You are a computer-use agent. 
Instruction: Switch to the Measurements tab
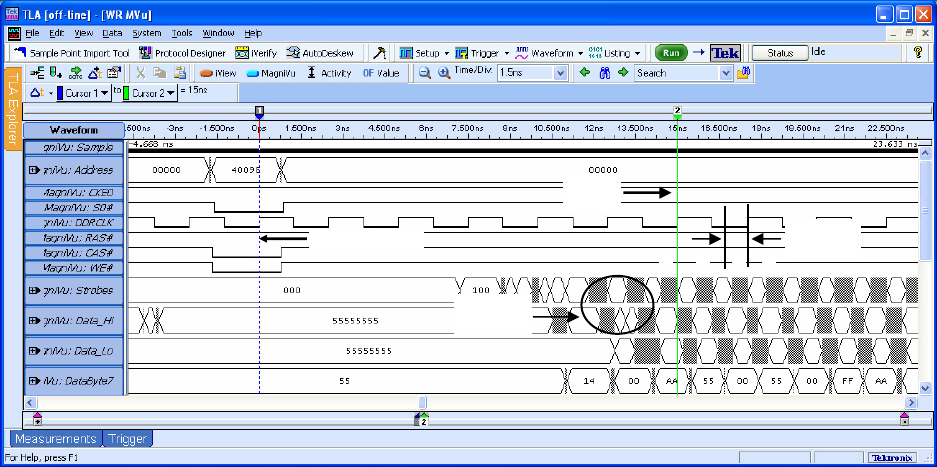click(x=56, y=439)
